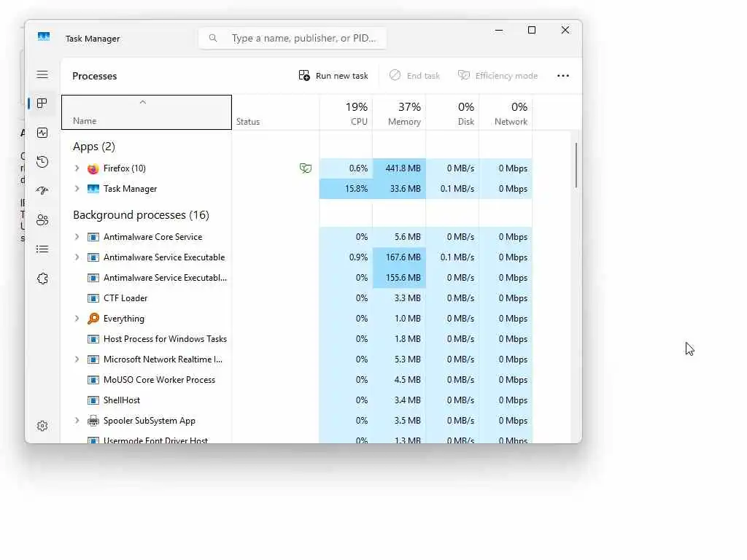Screen dimensions: 747x560
Task: Close the Task Manager window
Action: (565, 30)
